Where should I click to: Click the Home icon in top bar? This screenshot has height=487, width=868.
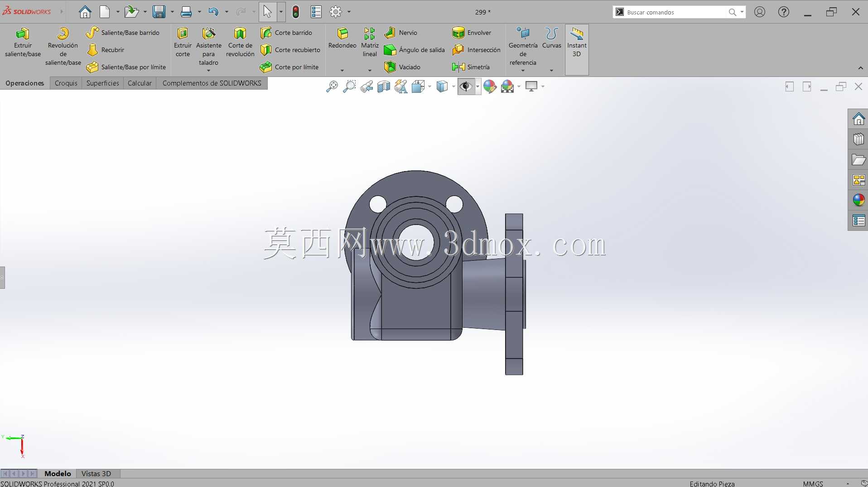tap(85, 12)
